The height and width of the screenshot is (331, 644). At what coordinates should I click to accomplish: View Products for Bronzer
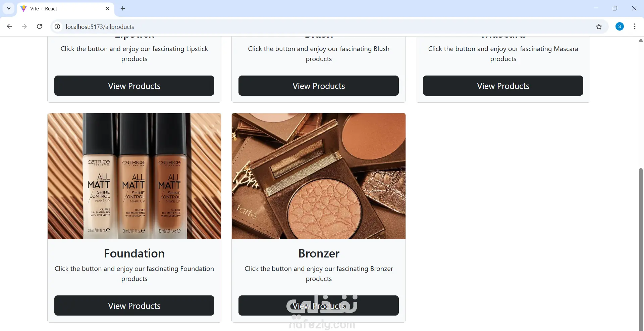319,305
